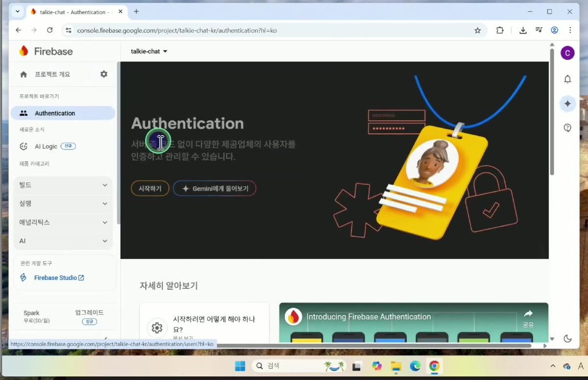The height and width of the screenshot is (380, 588).
Task: Expand the 빌드 category
Action: [x=63, y=185]
